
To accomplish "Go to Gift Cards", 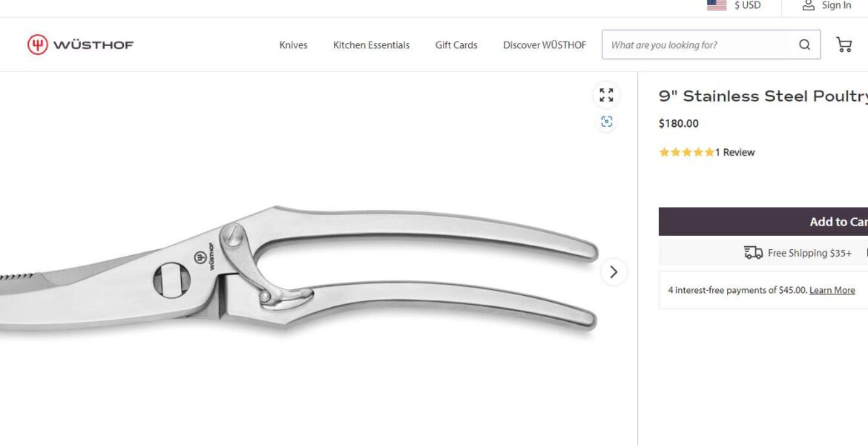I will coord(456,45).
